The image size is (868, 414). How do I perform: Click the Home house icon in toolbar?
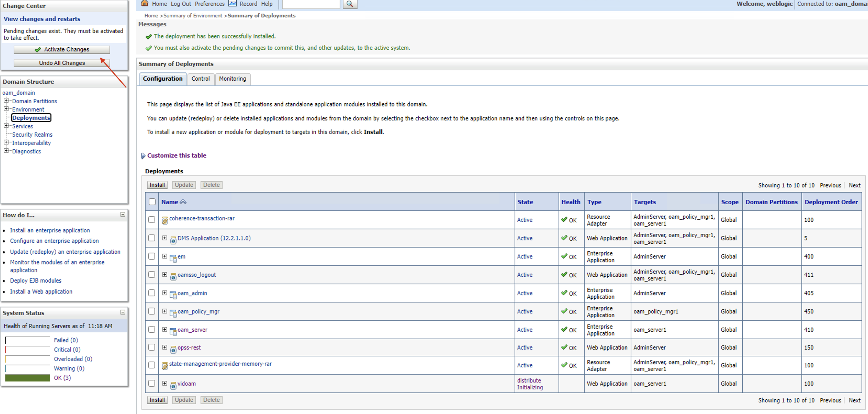tap(144, 3)
